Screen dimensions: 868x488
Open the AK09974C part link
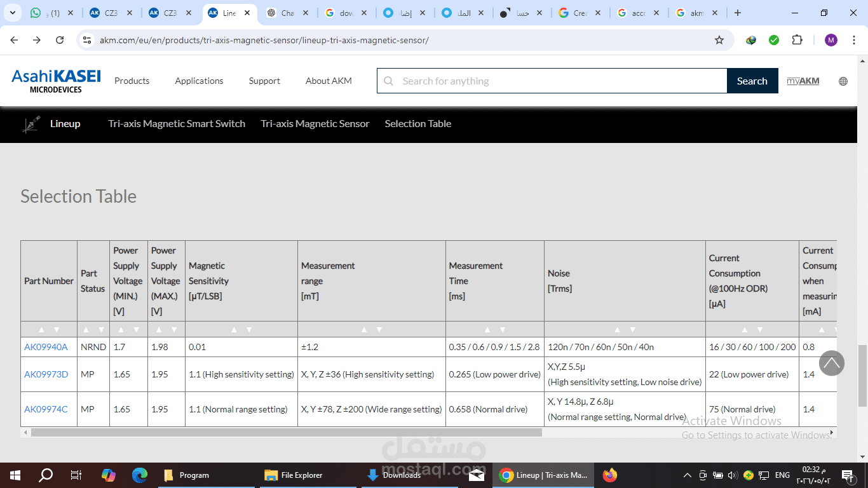tap(46, 409)
